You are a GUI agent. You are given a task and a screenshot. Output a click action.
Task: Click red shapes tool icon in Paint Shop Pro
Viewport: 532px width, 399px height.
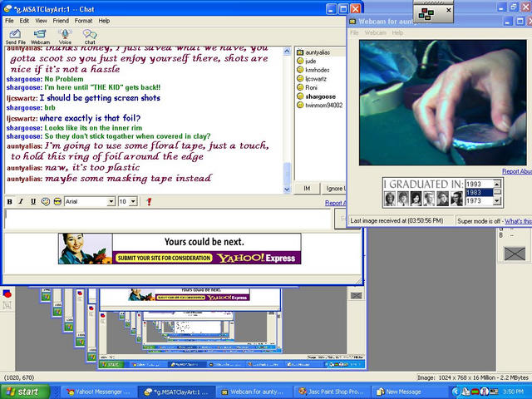pyautogui.click(x=7, y=293)
